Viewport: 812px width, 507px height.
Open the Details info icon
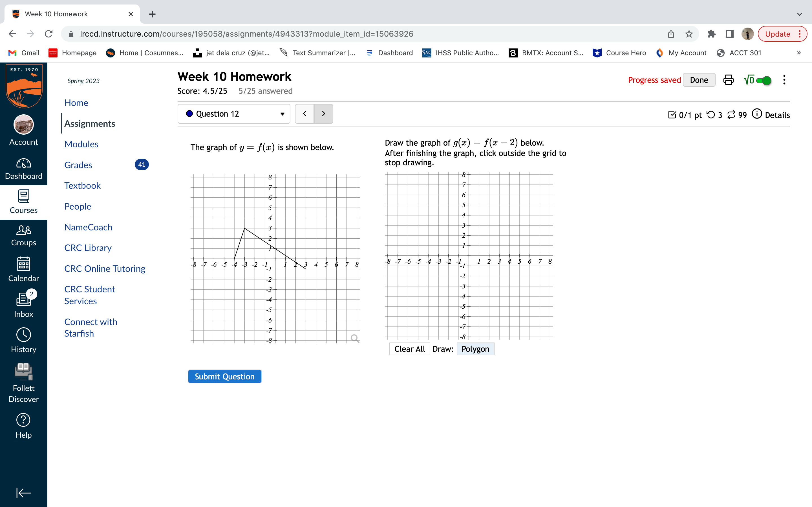(x=757, y=114)
